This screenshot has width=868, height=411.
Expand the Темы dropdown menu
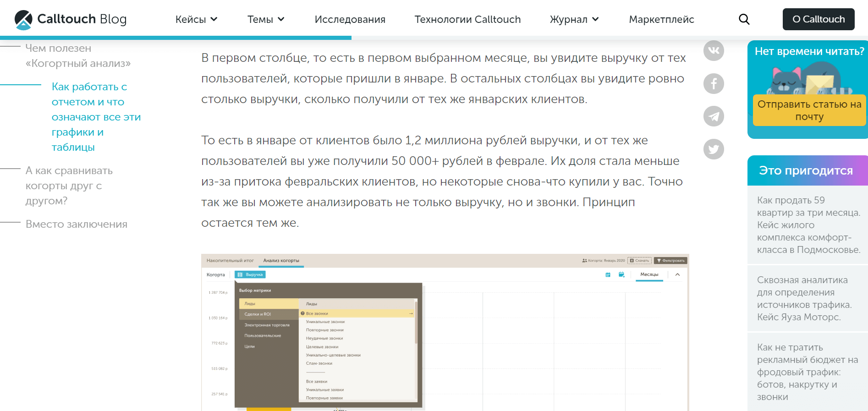(x=266, y=19)
